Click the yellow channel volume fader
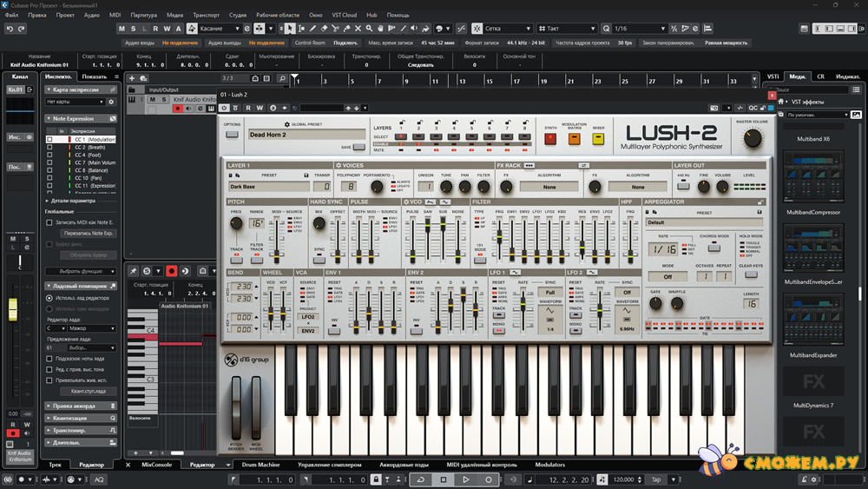The image size is (868, 489). coord(13,309)
